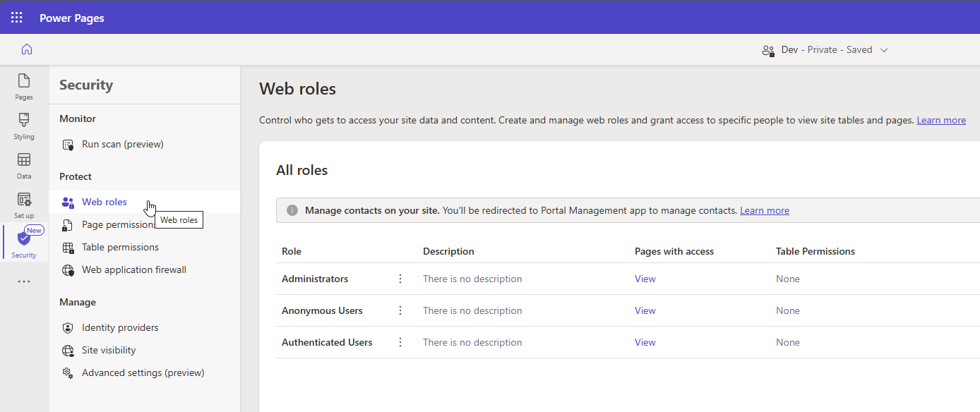Viewport: 980px width, 412px height.
Task: Open the Data workspace icon
Action: pyautogui.click(x=24, y=159)
